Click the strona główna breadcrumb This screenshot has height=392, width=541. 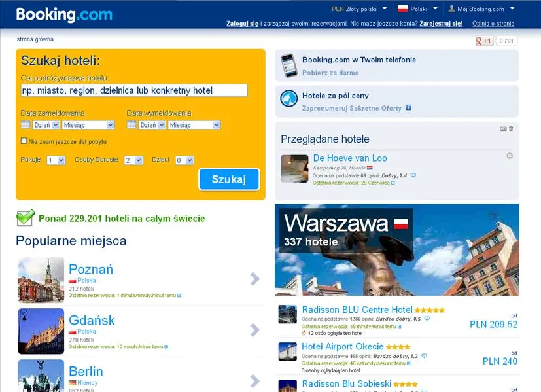(35, 39)
